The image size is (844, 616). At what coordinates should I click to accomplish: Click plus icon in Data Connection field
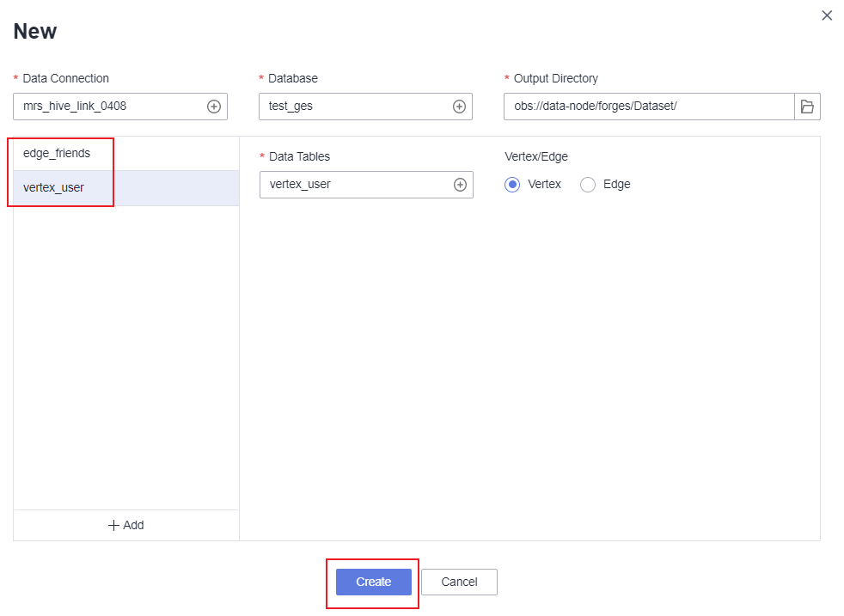click(214, 107)
